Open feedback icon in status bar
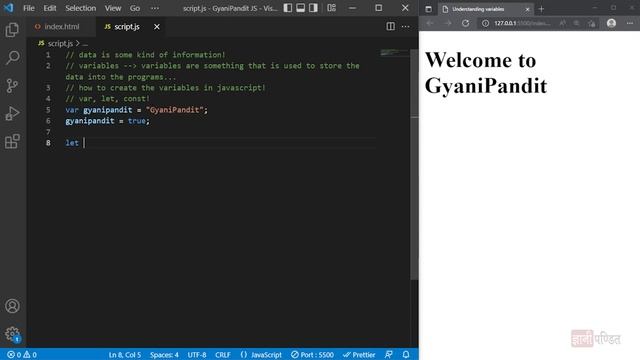The width and height of the screenshot is (640, 360). point(389,355)
